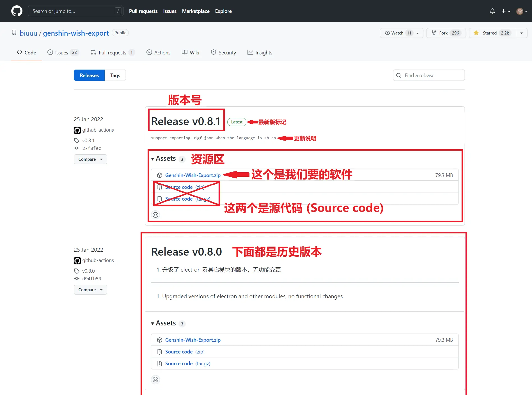The width and height of the screenshot is (532, 395).
Task: Open the Security tab
Action: click(x=223, y=52)
